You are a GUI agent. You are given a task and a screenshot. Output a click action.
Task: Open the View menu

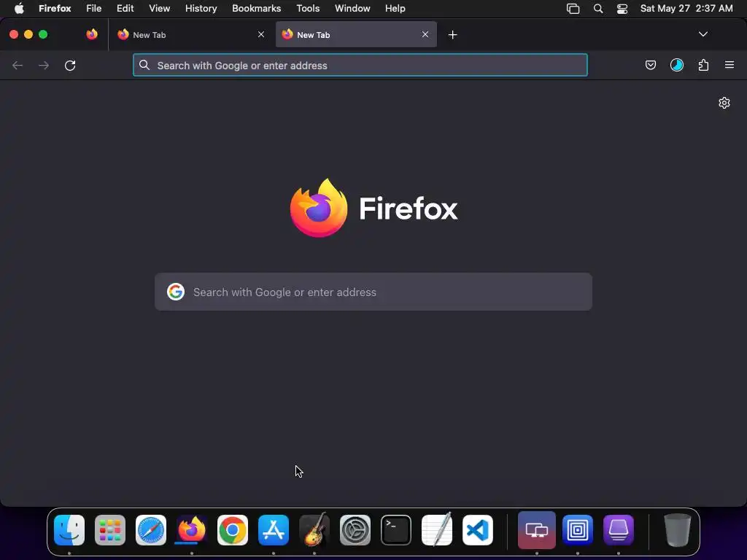coord(159,9)
